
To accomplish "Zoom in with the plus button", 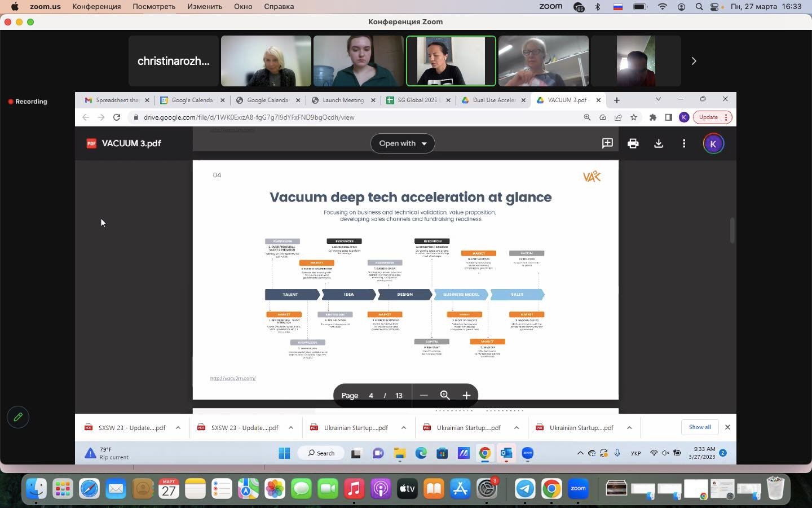I will pyautogui.click(x=466, y=395).
